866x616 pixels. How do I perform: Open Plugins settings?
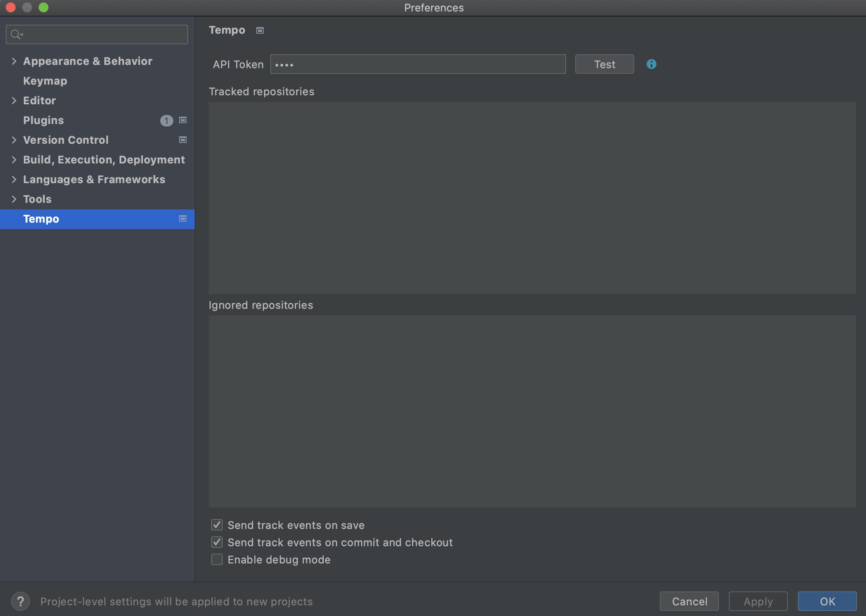(x=44, y=120)
